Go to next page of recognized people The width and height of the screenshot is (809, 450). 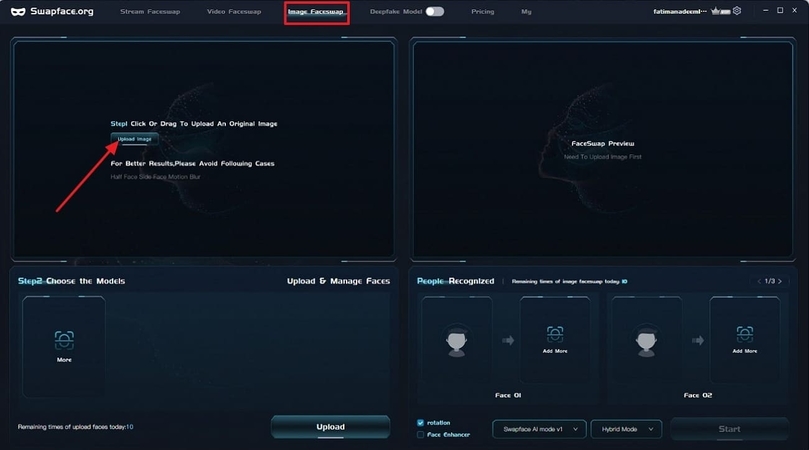pos(780,281)
